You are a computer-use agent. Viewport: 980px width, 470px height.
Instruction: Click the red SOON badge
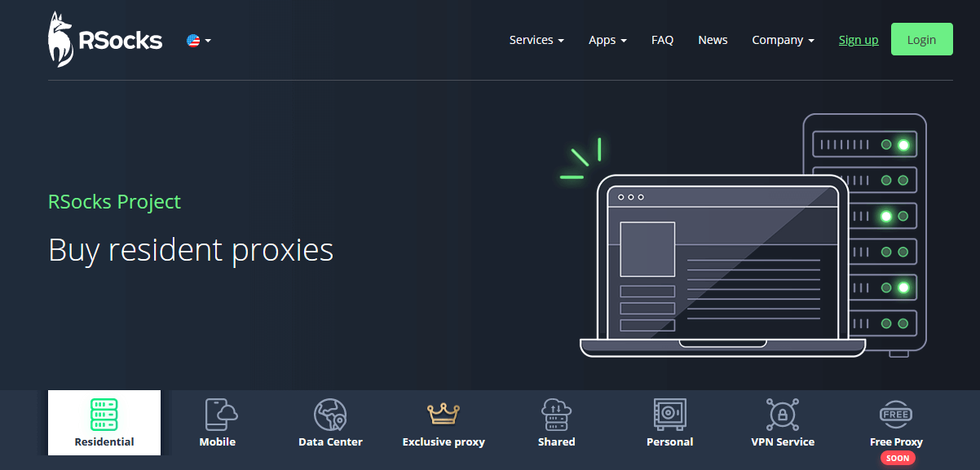[x=897, y=458]
